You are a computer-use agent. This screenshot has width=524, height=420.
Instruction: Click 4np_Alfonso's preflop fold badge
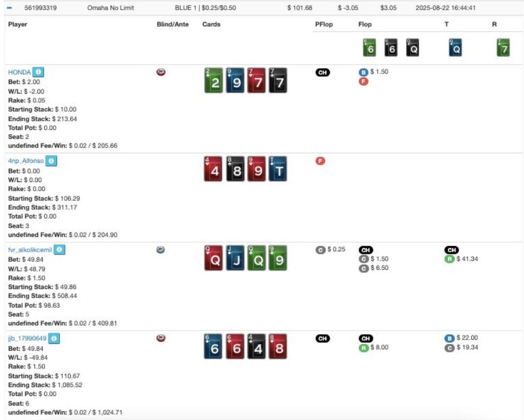(x=320, y=161)
